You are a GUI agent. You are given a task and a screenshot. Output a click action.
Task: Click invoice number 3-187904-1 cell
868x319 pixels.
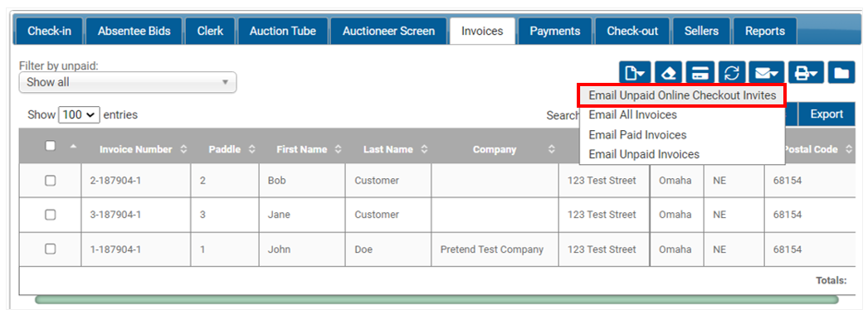click(135, 215)
